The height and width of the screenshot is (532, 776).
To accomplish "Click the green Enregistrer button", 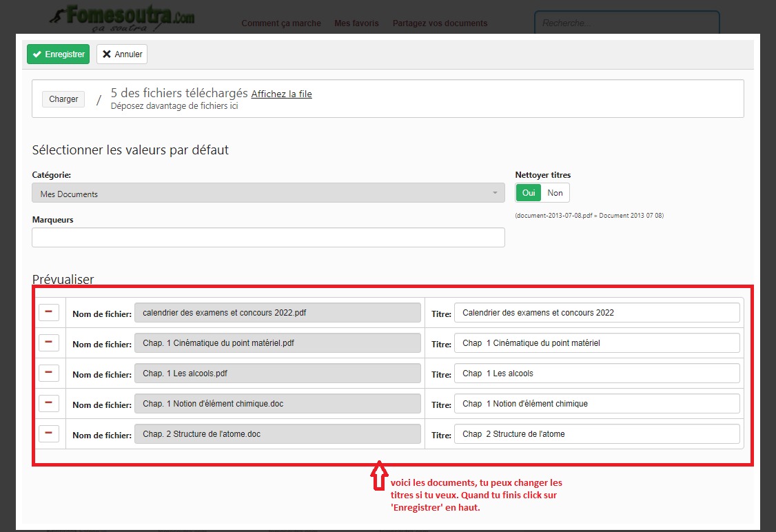I will (x=59, y=54).
